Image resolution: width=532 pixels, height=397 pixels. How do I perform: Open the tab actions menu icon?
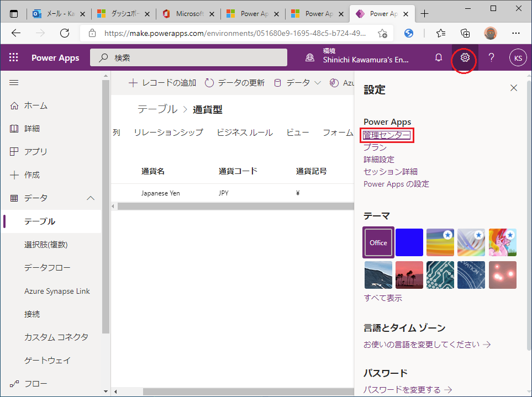click(14, 14)
